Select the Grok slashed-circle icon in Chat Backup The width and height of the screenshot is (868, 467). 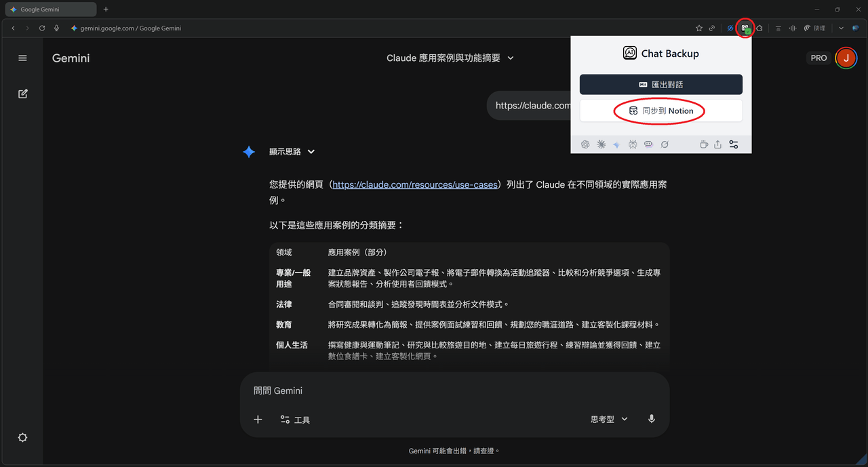pyautogui.click(x=665, y=144)
